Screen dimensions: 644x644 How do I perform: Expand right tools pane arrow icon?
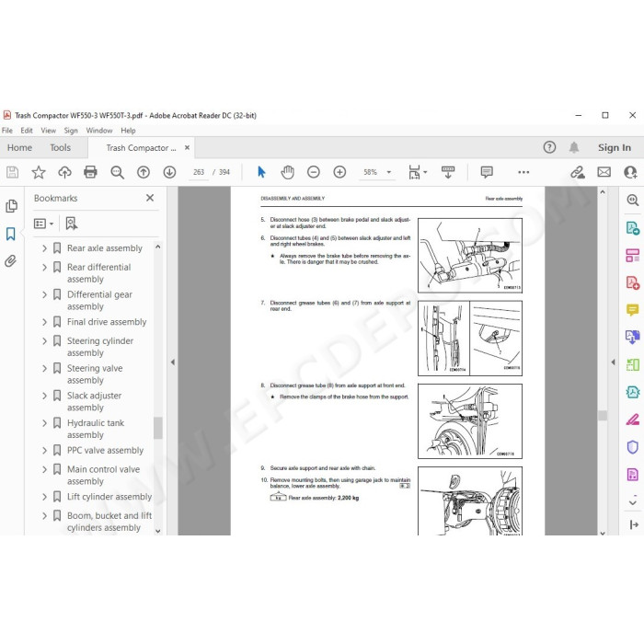(x=634, y=524)
